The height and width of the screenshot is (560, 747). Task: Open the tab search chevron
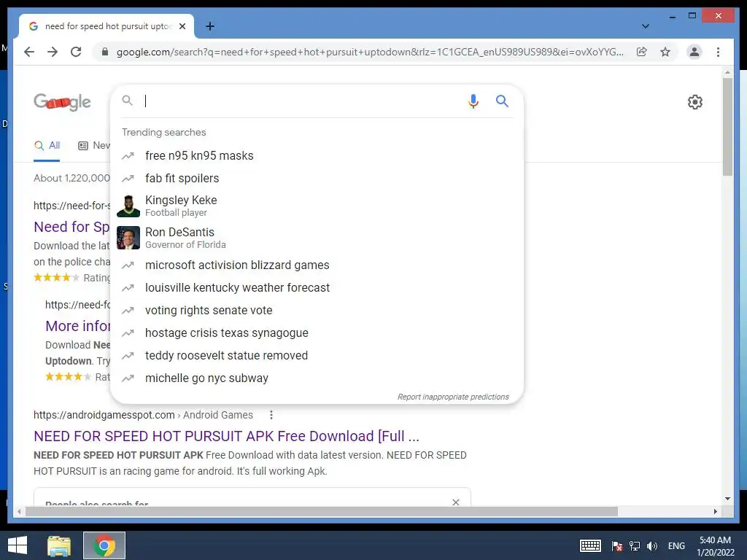645,26
